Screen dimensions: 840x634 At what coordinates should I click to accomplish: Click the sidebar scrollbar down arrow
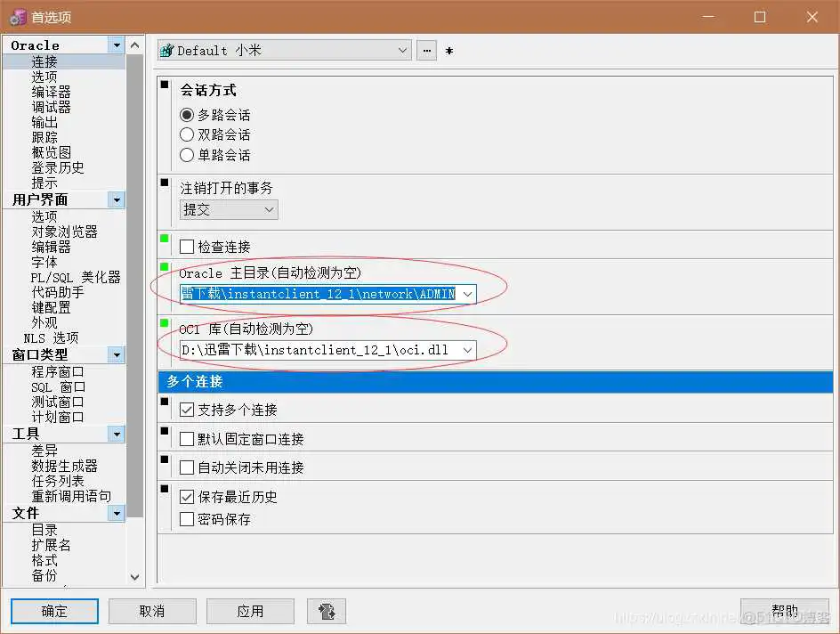click(134, 577)
